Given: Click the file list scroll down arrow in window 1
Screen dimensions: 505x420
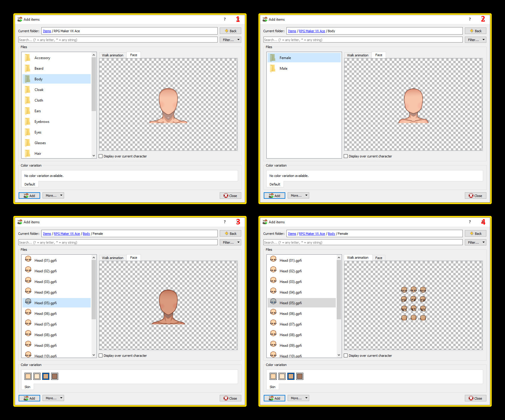Looking at the screenshot, I should (94, 156).
